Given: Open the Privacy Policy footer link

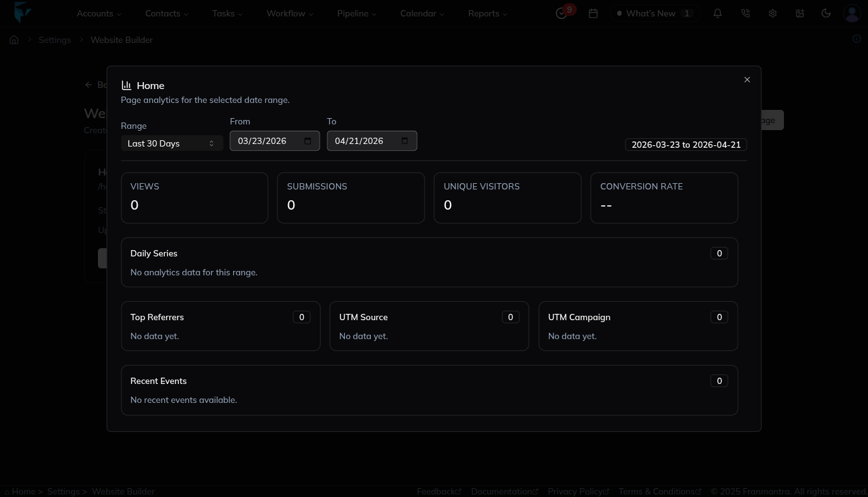Looking at the screenshot, I should (579, 491).
